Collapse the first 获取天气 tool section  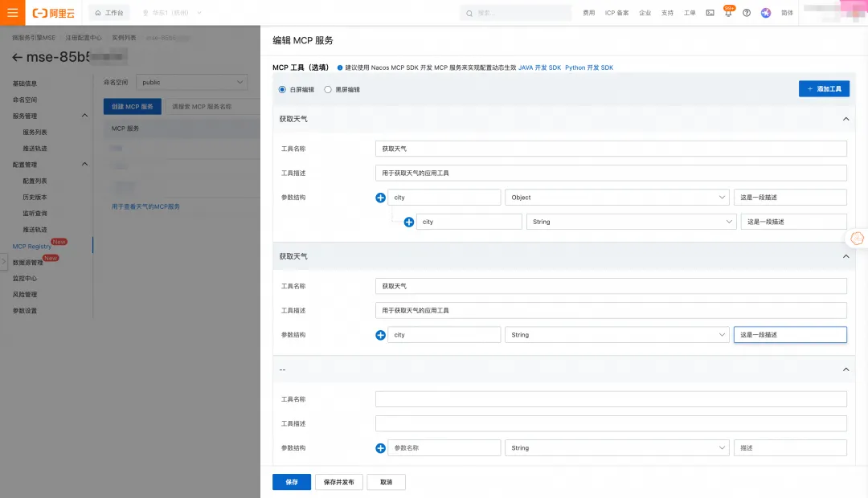pos(845,119)
